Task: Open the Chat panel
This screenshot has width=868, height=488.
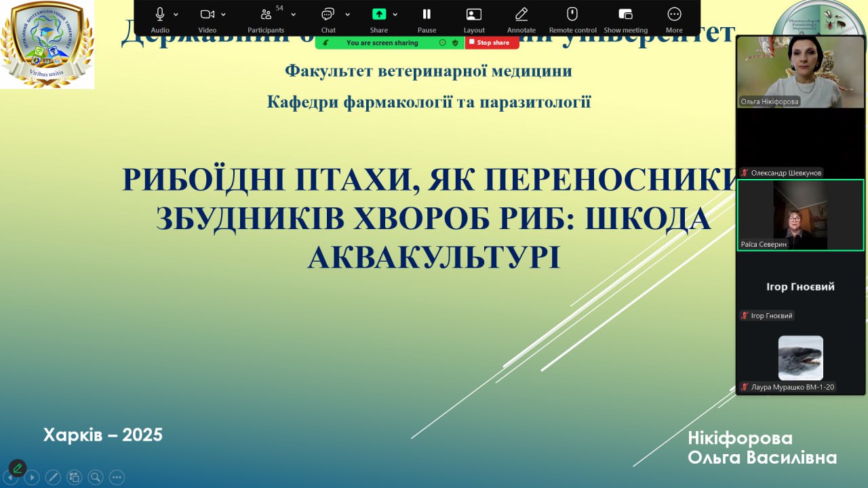Action: point(328,14)
